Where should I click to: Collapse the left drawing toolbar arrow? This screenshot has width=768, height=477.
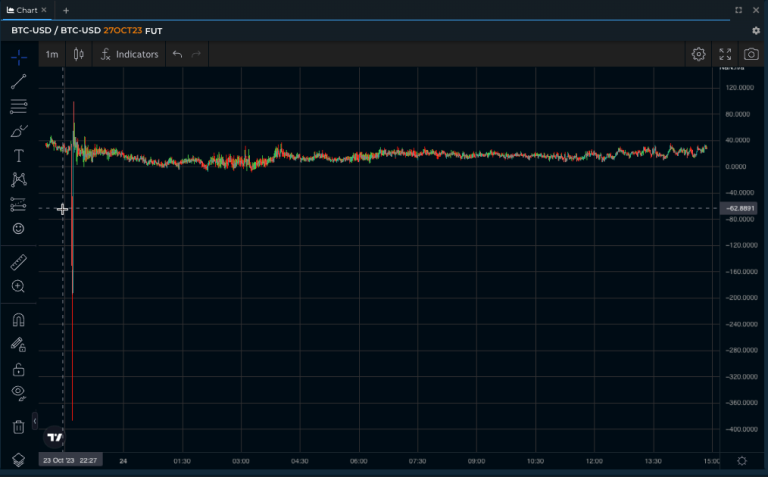point(35,420)
